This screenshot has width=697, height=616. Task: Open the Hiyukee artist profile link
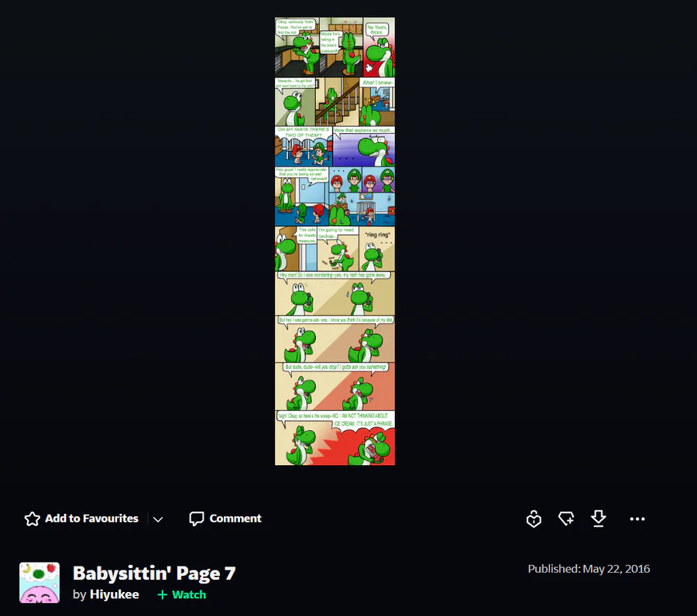(x=115, y=594)
